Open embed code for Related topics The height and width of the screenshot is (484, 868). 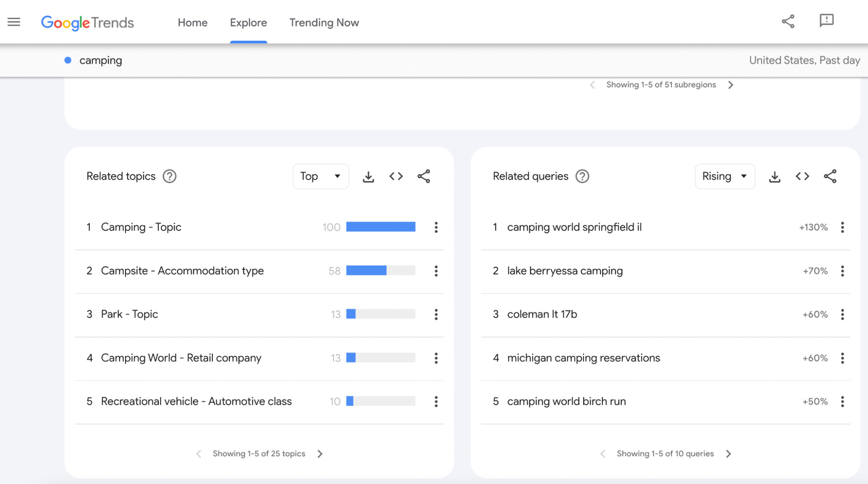pos(396,176)
